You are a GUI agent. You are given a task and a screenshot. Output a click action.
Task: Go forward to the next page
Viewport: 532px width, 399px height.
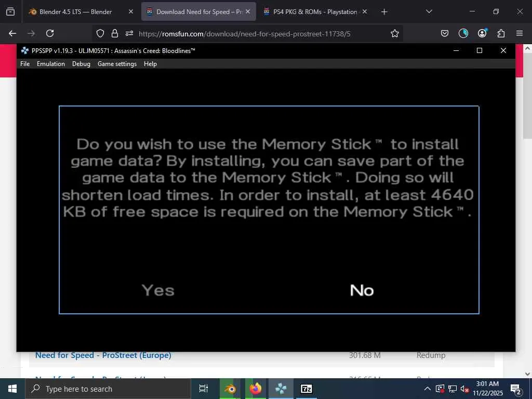pos(31,33)
